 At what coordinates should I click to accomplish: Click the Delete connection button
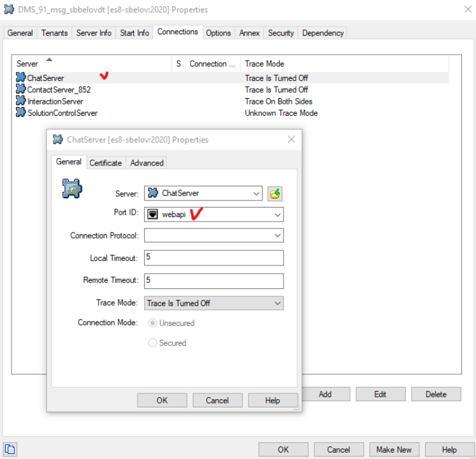click(x=436, y=394)
